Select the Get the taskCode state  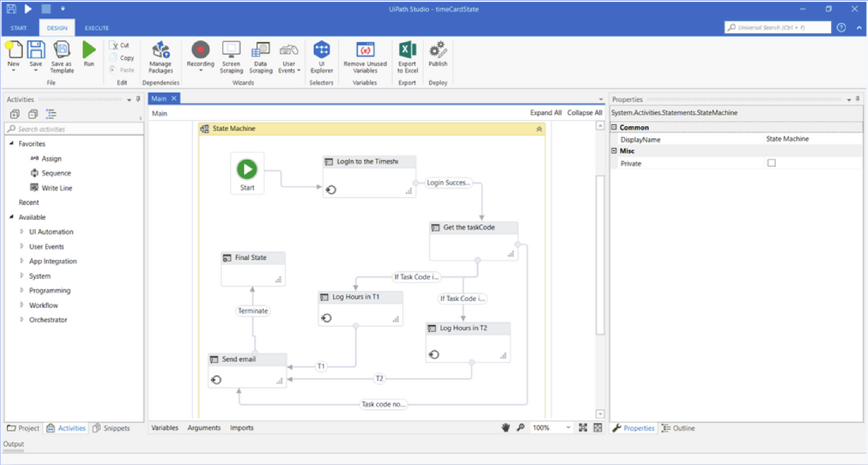[x=474, y=241]
